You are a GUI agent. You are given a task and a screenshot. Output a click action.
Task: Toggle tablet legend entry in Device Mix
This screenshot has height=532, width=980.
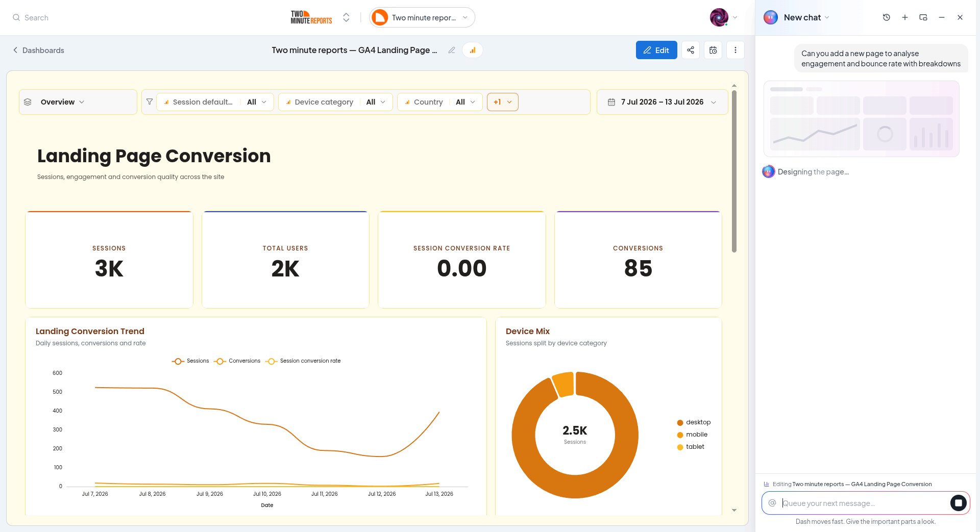[691, 447]
